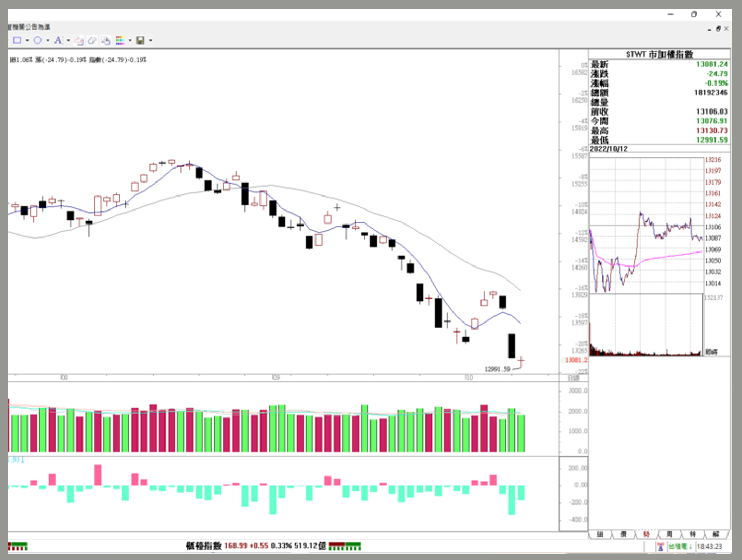This screenshot has height=560, width=742.
Task: Click the 最低 value 12991.59
Action: (x=712, y=140)
